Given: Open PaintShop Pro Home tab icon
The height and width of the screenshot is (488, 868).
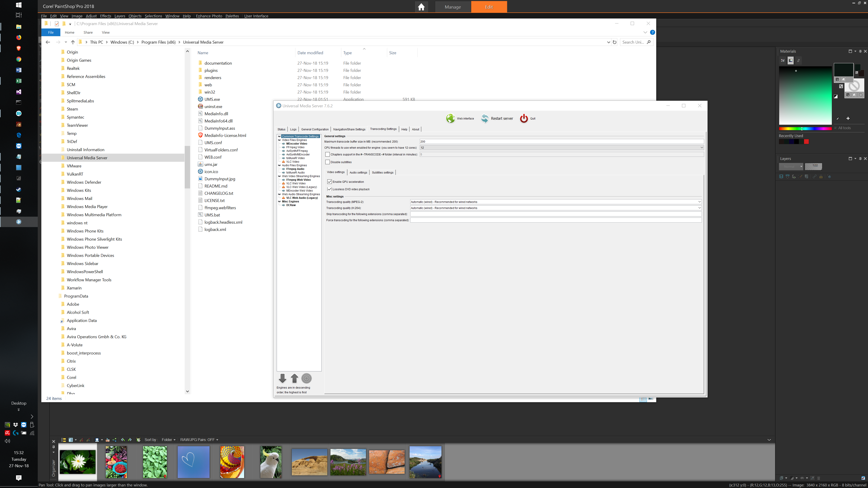Looking at the screenshot, I should [421, 7].
